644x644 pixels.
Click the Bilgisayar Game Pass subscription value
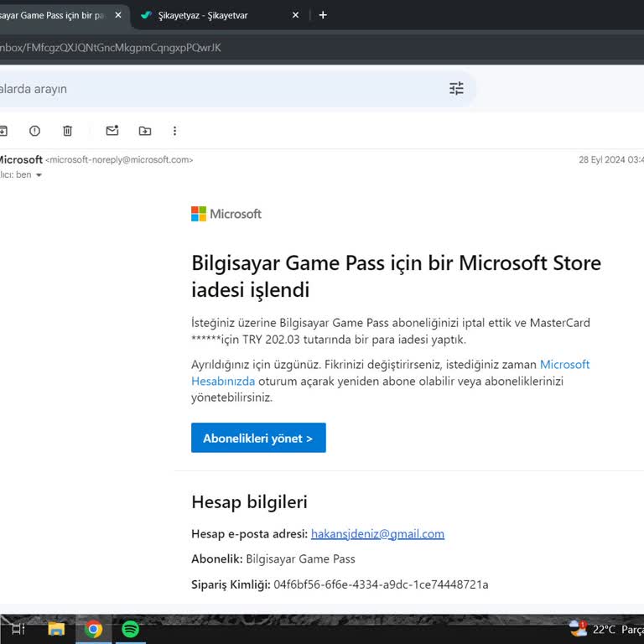click(x=300, y=559)
